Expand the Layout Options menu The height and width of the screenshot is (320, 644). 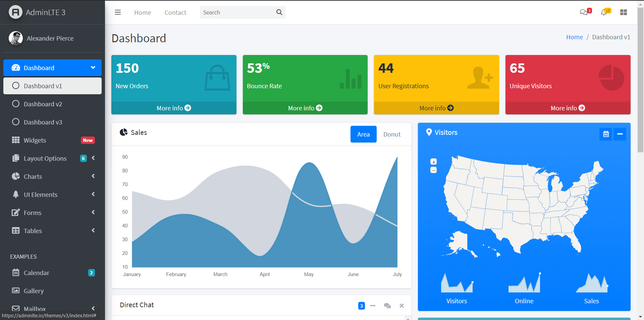tap(52, 158)
